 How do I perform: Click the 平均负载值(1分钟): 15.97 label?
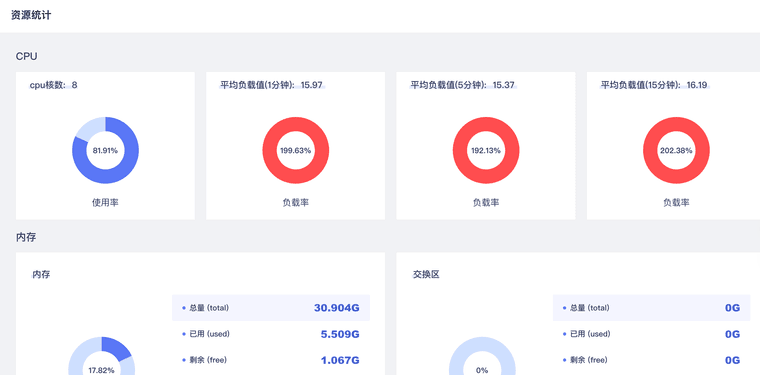click(271, 85)
